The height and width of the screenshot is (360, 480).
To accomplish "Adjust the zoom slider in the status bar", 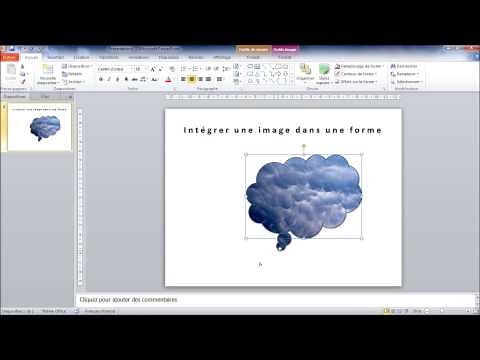I will point(442,311).
